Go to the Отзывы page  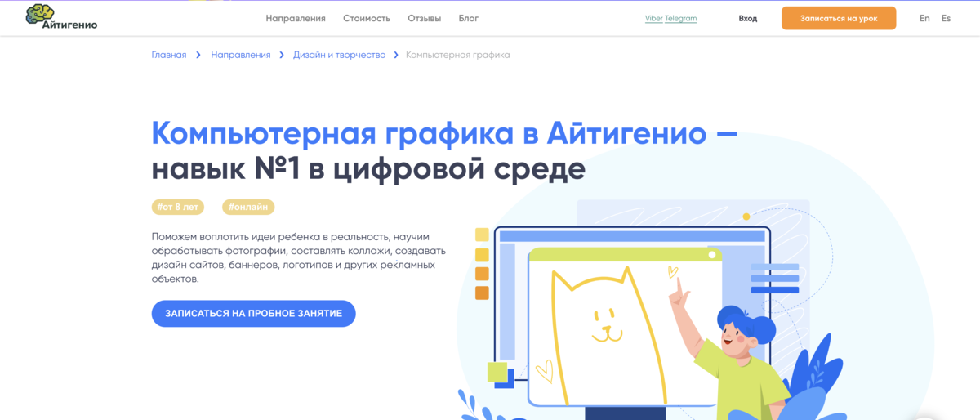pos(424,18)
